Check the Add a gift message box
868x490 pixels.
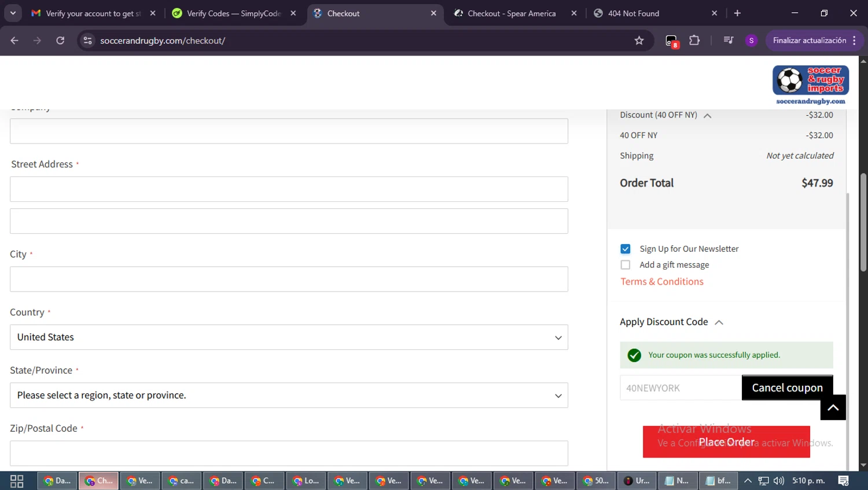pyautogui.click(x=626, y=265)
